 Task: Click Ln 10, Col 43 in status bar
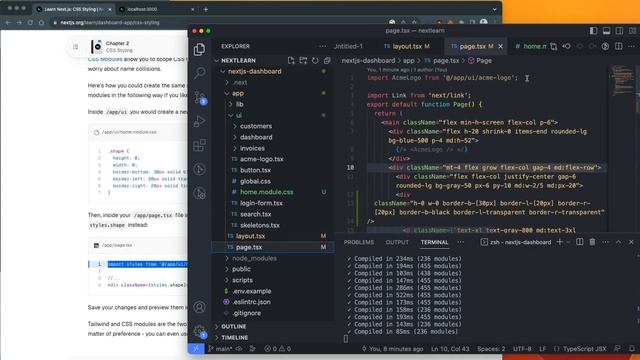coord(450,349)
